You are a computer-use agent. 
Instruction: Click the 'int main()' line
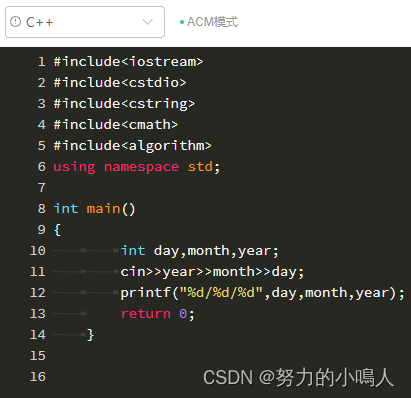tap(95, 209)
